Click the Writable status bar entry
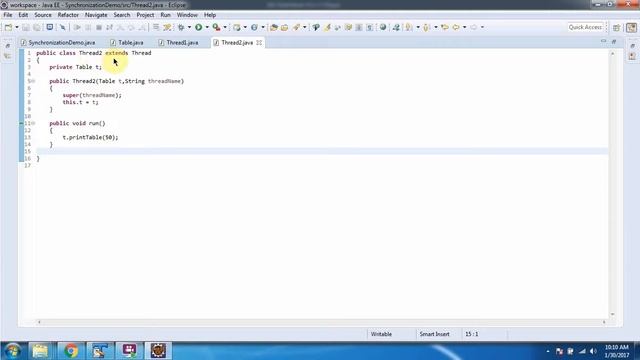The width and height of the screenshot is (640, 360). [x=381, y=334]
